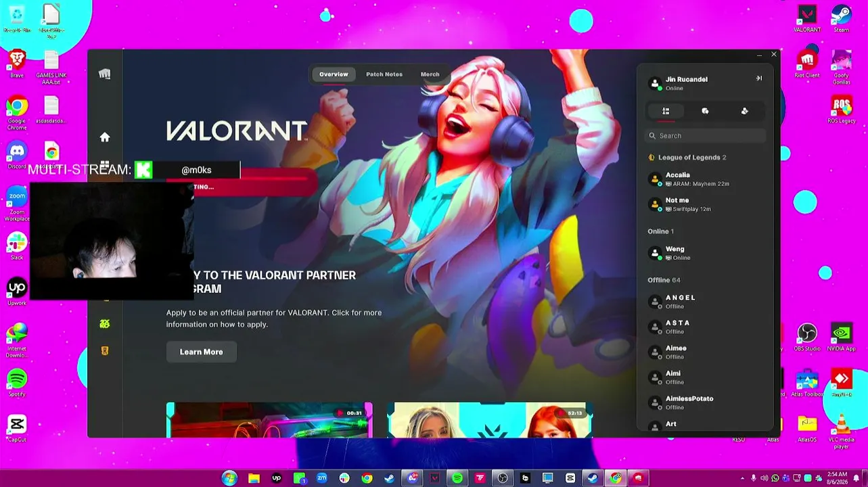Open the Brave browser desktop shortcut

pos(17,64)
